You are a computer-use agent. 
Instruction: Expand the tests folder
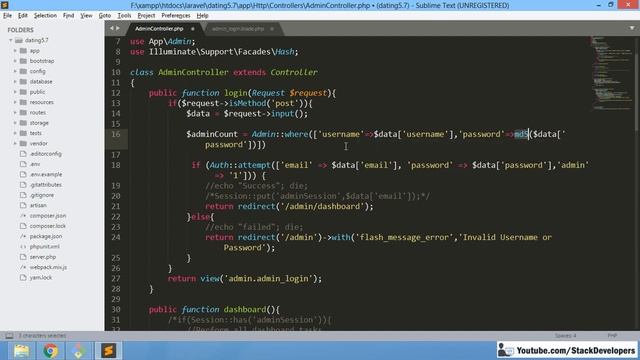coord(15,133)
